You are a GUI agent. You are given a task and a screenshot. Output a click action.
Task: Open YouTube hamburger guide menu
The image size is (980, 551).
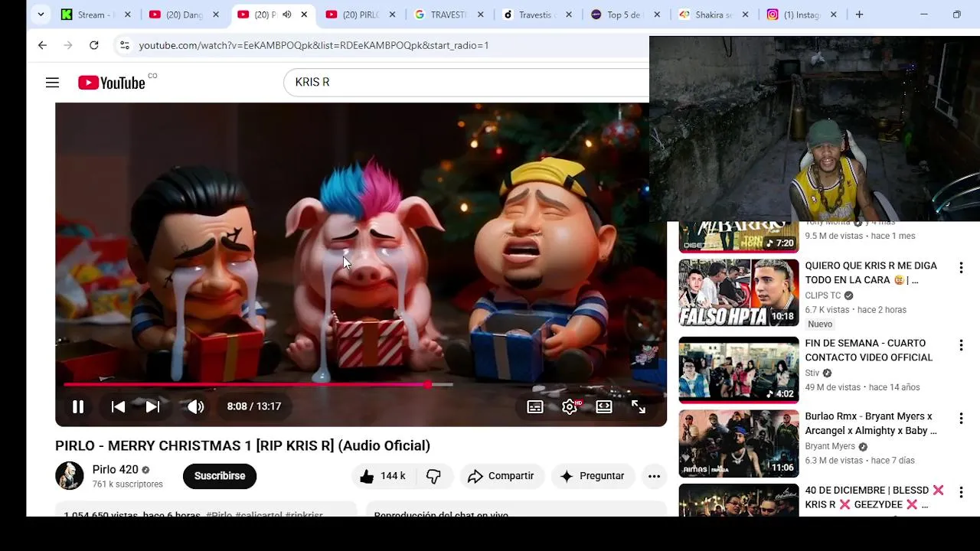(x=52, y=83)
